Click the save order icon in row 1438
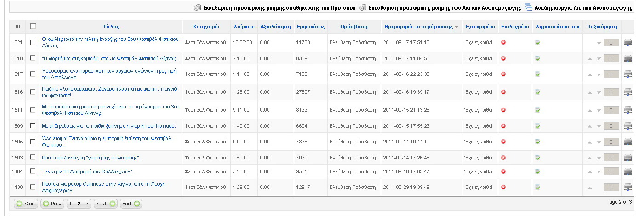Image resolution: width=644 pixels, height=216 pixels. pyautogui.click(x=628, y=188)
